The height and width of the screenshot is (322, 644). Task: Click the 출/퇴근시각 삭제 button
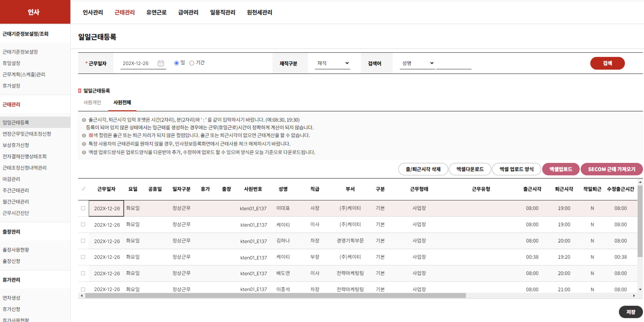tap(423, 169)
